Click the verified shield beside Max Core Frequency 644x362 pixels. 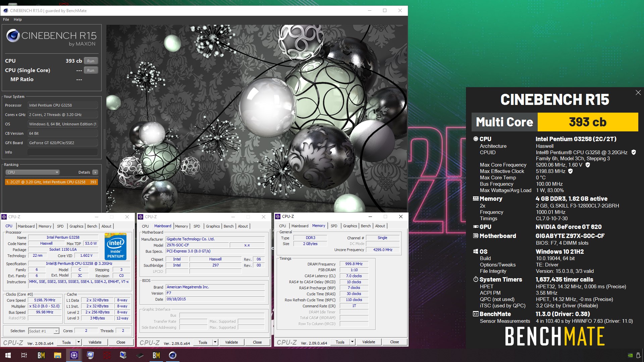click(588, 165)
